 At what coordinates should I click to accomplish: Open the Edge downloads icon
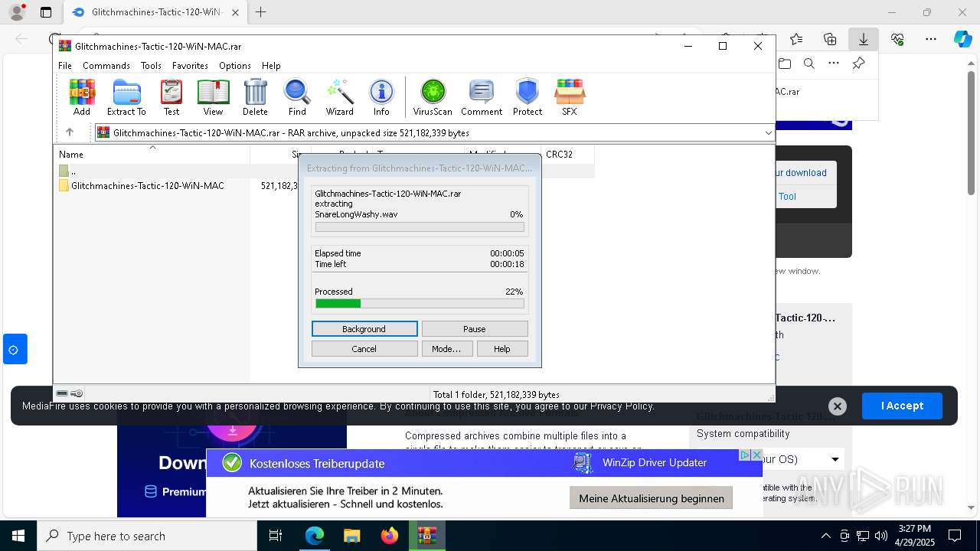point(864,39)
